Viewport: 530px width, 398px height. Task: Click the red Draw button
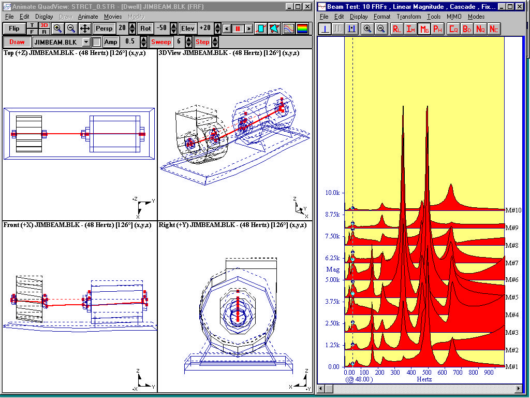pos(17,42)
